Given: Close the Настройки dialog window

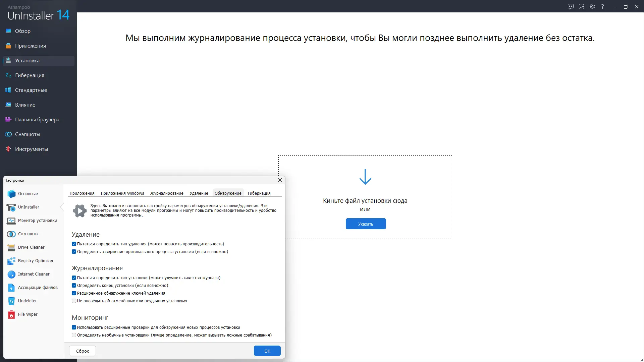Looking at the screenshot, I should (x=280, y=180).
